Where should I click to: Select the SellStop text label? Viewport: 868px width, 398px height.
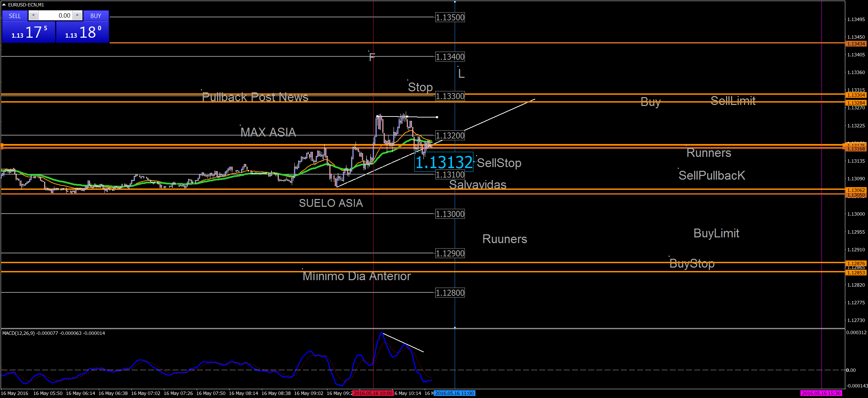(x=499, y=163)
